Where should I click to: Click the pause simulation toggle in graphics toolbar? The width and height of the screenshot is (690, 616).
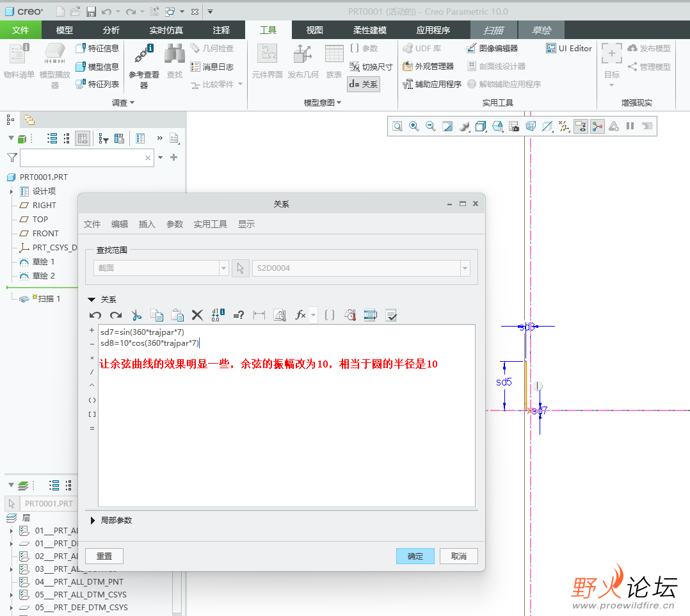point(630,126)
